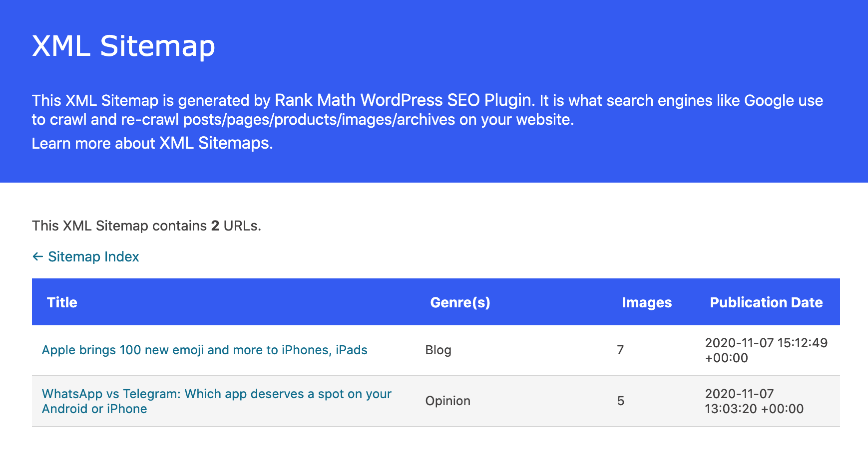Screen dimensions: 868x463
Task: Click the back arrow before Sitemap Index
Action: (x=37, y=257)
